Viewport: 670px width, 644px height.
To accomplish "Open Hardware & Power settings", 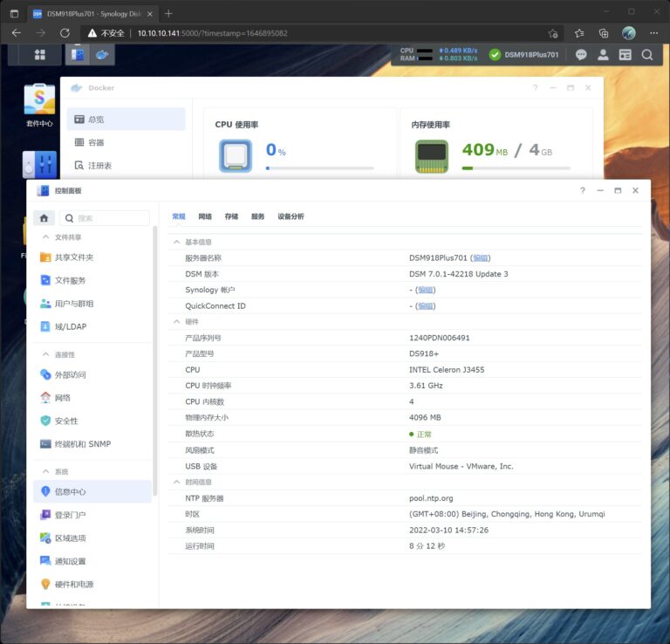I will 92,584.
